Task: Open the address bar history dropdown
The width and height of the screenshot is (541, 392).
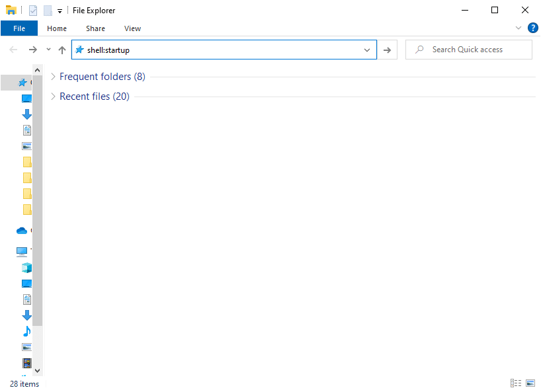Action: tap(367, 50)
